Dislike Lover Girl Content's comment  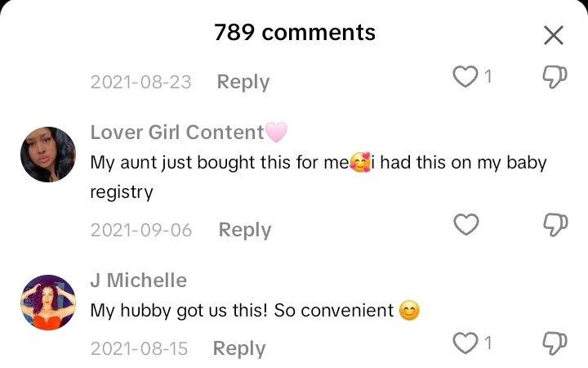coord(555,225)
